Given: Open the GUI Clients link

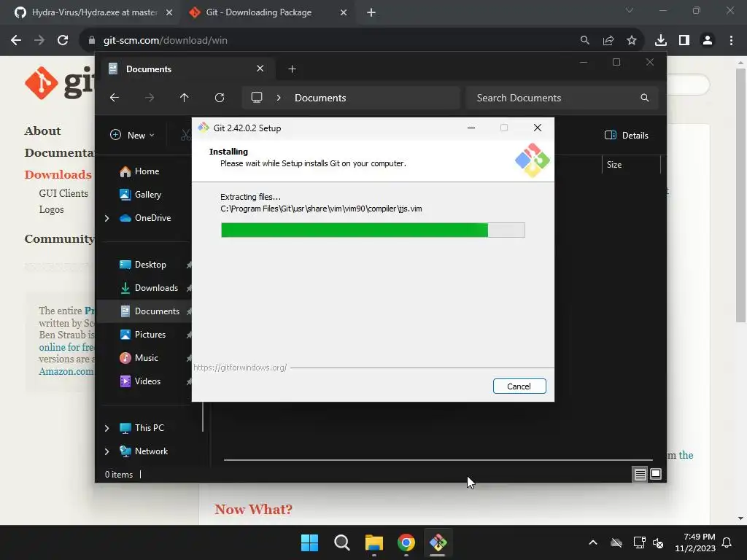Looking at the screenshot, I should pos(63,193).
